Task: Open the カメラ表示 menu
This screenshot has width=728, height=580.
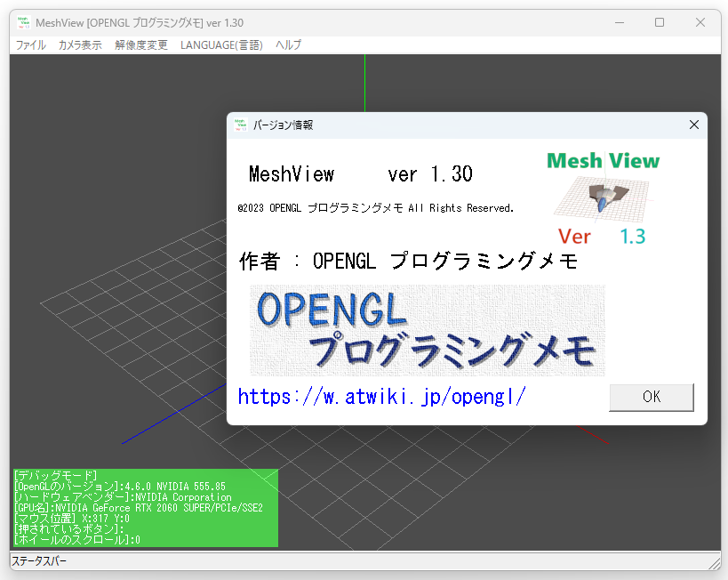Action: point(80,45)
